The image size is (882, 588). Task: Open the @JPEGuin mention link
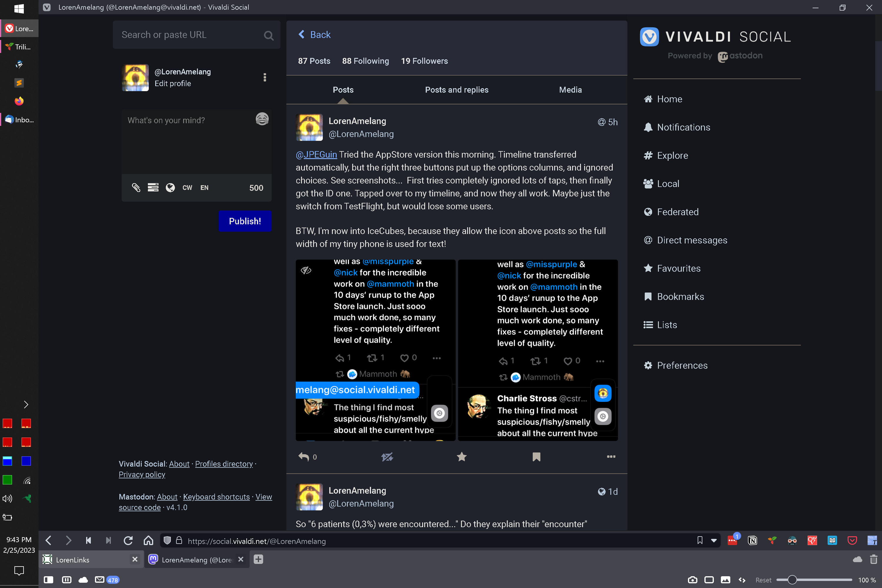coord(316,155)
